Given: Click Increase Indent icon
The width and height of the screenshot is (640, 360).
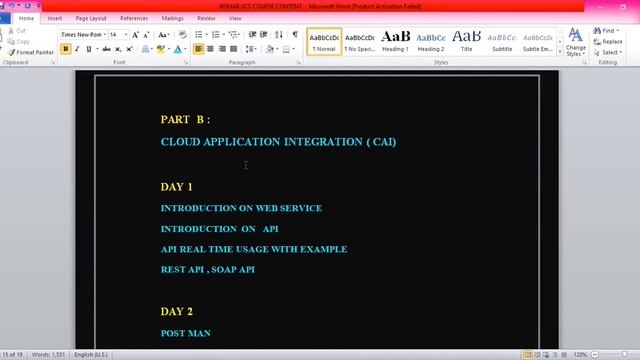Looking at the screenshot, I should (264, 35).
